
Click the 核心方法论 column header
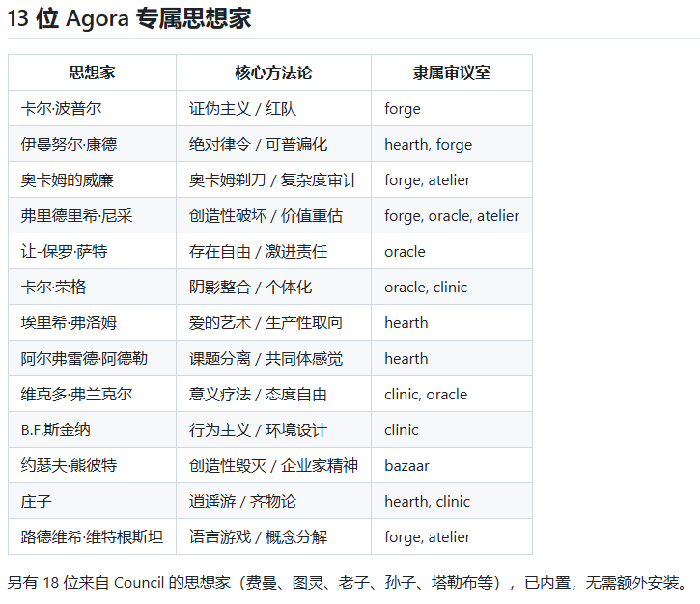coord(273,72)
